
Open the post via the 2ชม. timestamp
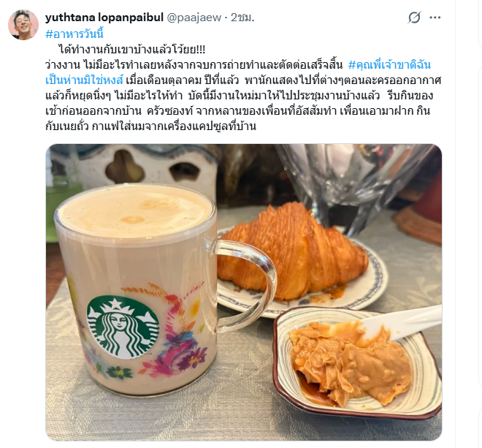[242, 18]
